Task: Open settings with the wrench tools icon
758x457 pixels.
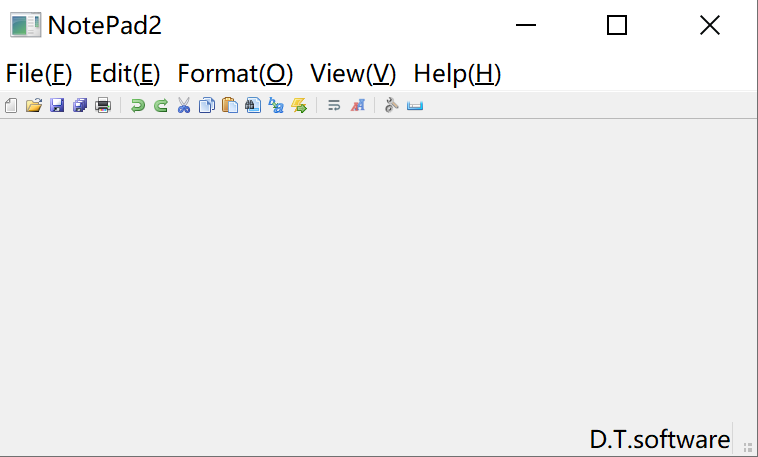Action: [x=392, y=105]
